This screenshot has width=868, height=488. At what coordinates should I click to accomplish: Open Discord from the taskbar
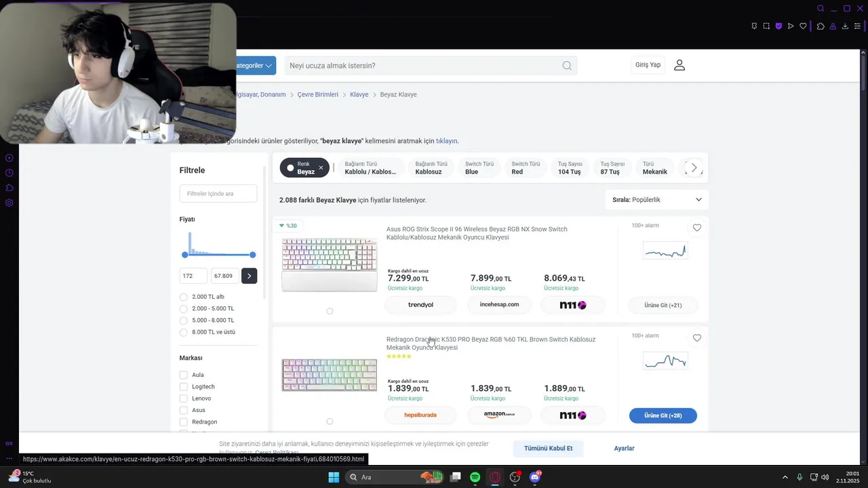tap(535, 477)
